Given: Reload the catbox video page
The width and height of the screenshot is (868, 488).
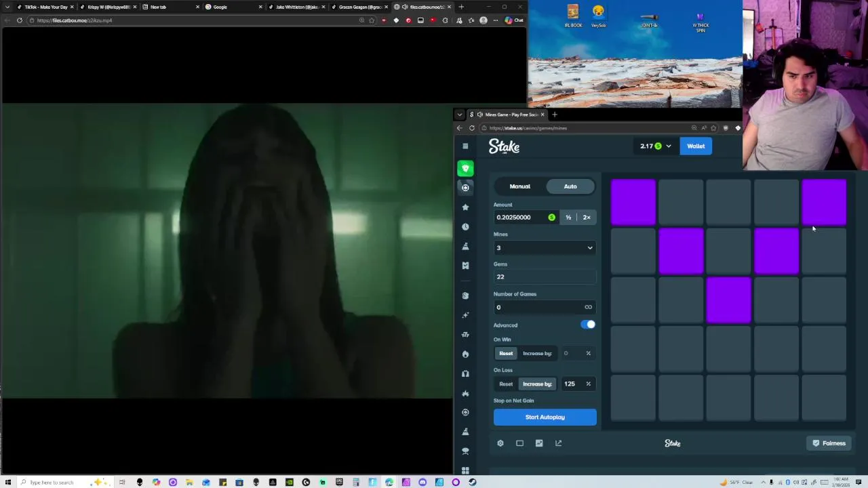Looking at the screenshot, I should [20, 20].
